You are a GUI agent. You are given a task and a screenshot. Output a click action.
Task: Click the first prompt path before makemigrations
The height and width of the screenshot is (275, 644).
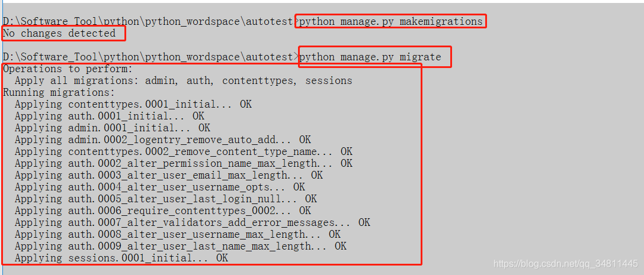150,21
